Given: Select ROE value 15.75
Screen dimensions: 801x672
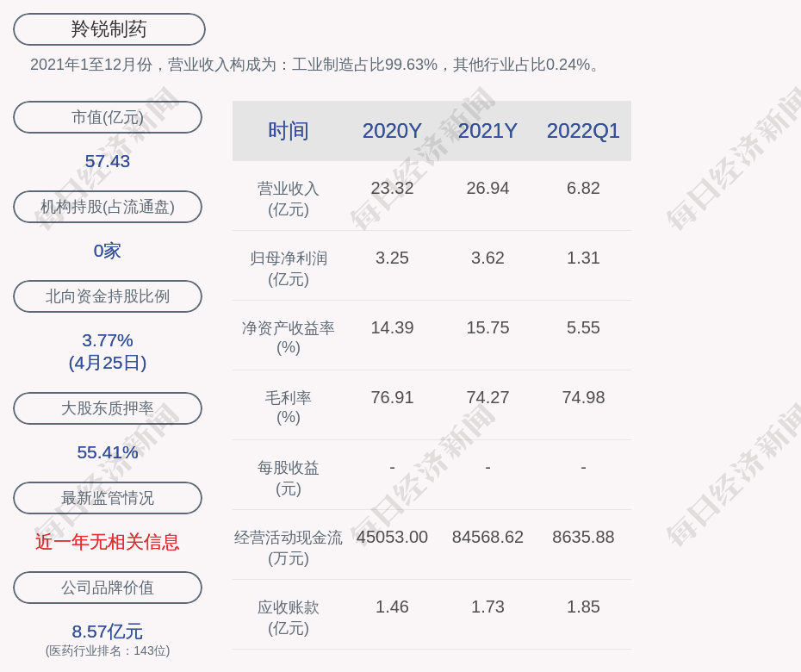Looking at the screenshot, I should pos(487,327).
